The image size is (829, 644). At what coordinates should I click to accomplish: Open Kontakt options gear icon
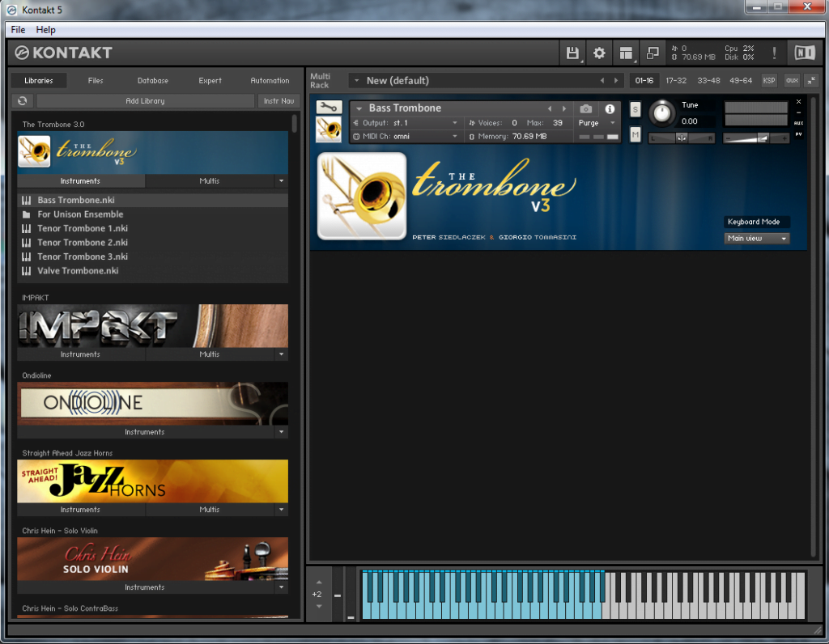[599, 53]
